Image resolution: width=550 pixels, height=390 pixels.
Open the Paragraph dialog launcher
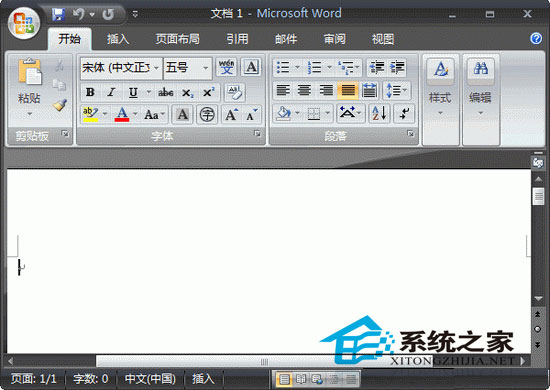(410, 134)
